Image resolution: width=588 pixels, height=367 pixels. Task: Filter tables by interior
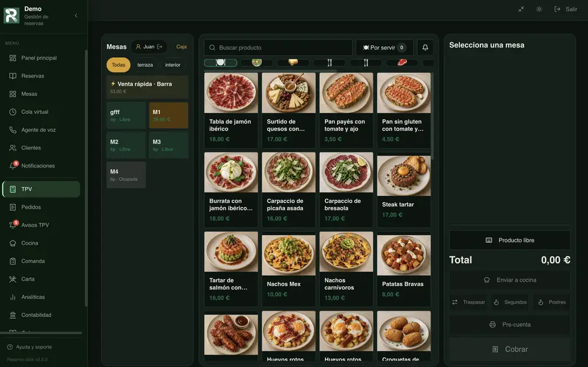point(173,65)
